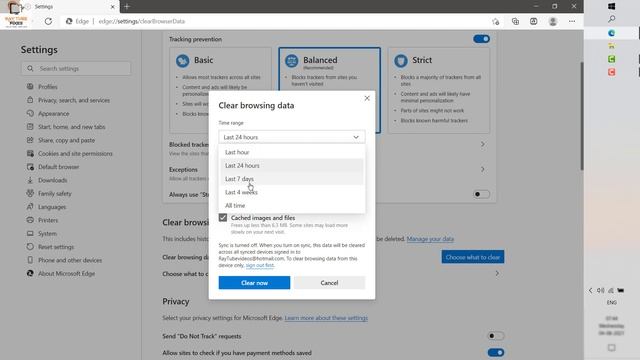This screenshot has width=640, height=360.
Task: Expand Choose what to clear on close chevron
Action: 497,273
